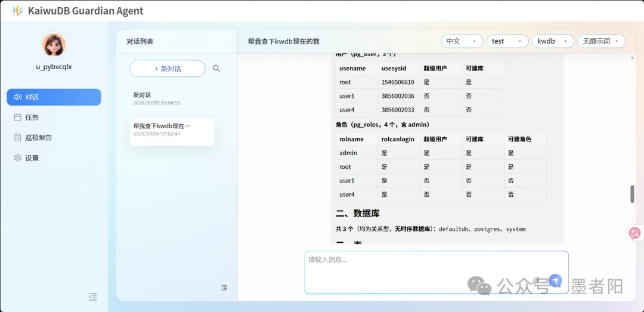Click the 可建角色 column header
This screenshot has height=312, width=644.
pos(525,139)
